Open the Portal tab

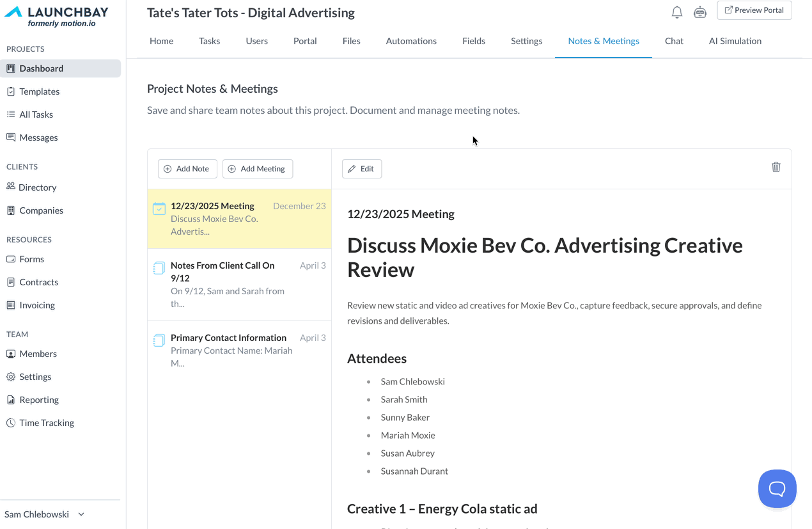pos(305,41)
